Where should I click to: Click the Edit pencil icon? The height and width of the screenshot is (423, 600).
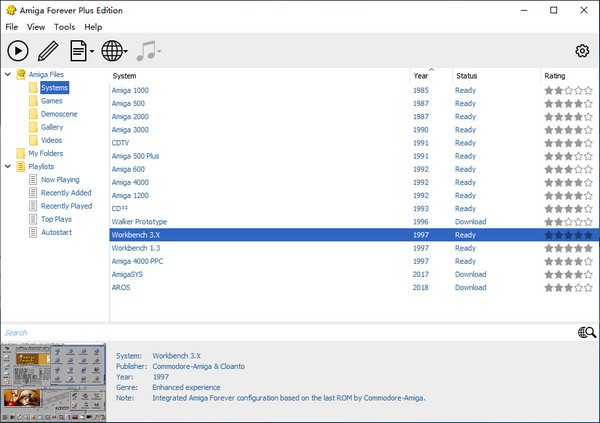(x=48, y=50)
